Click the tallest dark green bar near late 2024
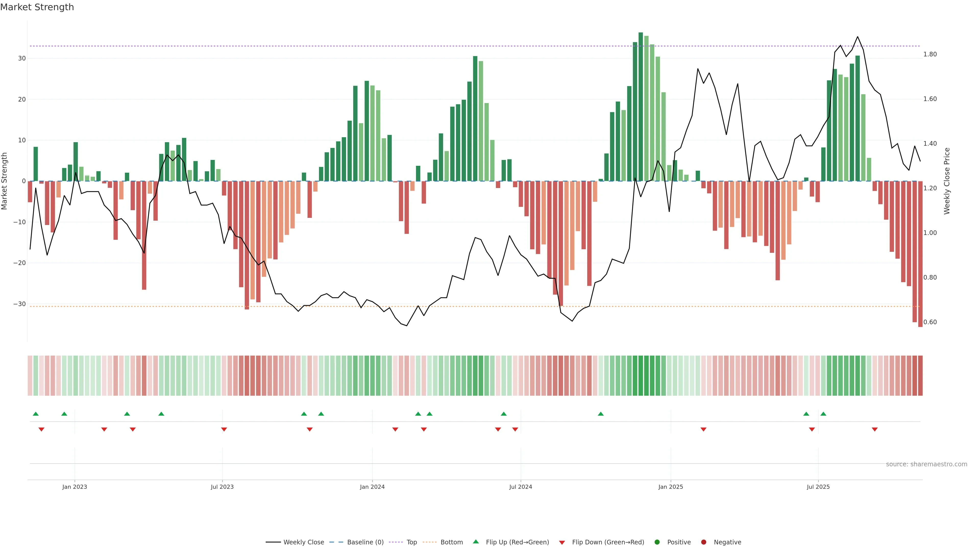 641,106
